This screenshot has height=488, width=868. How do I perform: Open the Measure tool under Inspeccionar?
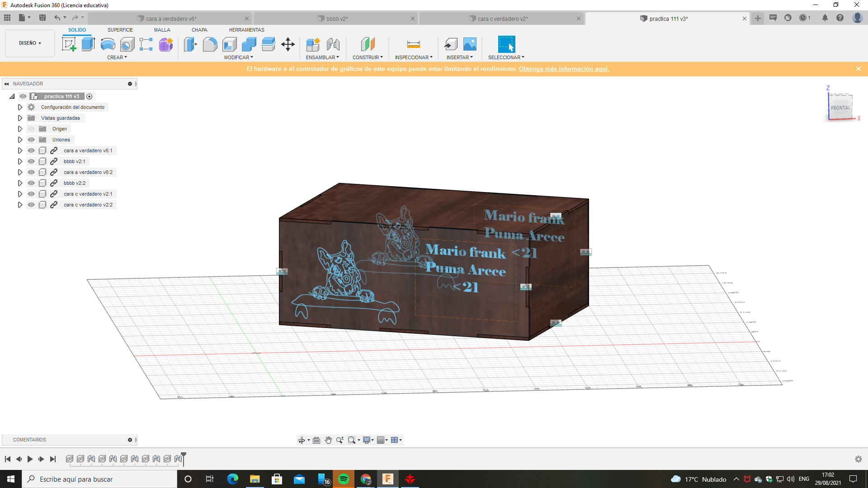[x=413, y=44]
